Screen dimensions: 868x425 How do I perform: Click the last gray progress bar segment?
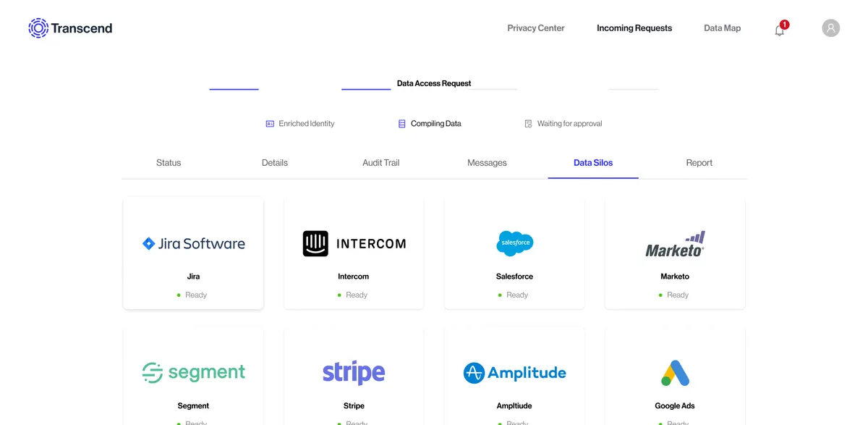click(634, 89)
